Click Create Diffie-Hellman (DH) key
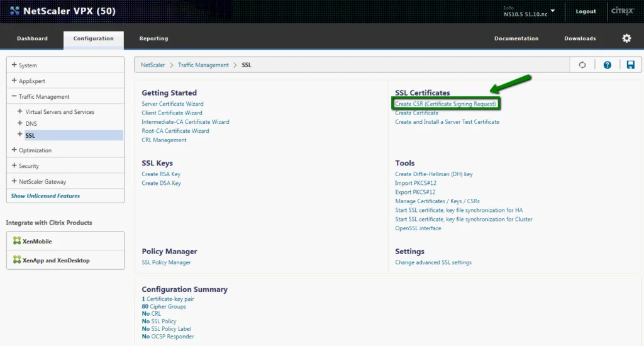Viewport: 644px width, 346px height. [x=434, y=174]
